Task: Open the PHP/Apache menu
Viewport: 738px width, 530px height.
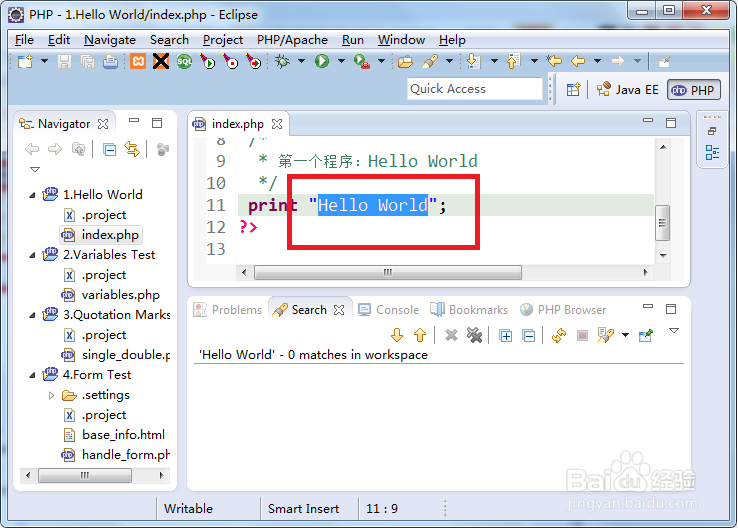Action: point(292,40)
